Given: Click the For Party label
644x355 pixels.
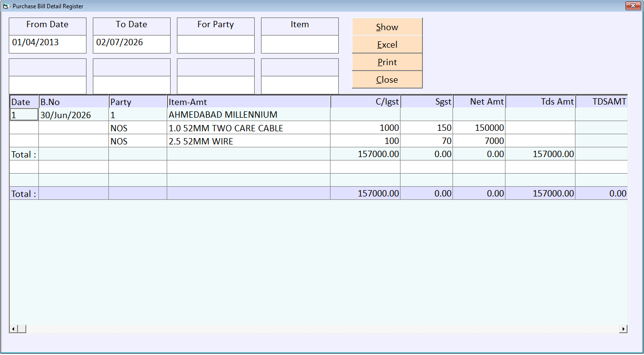Looking at the screenshot, I should (x=215, y=24).
